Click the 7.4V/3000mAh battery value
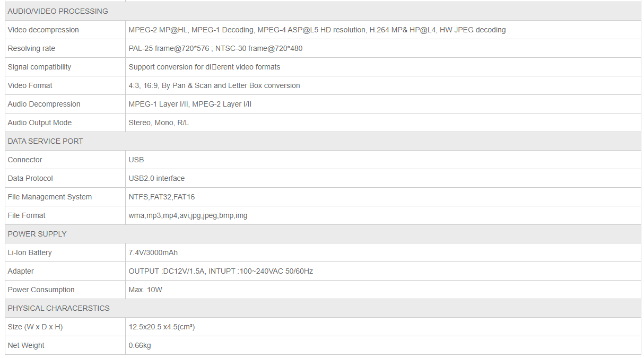 (153, 252)
